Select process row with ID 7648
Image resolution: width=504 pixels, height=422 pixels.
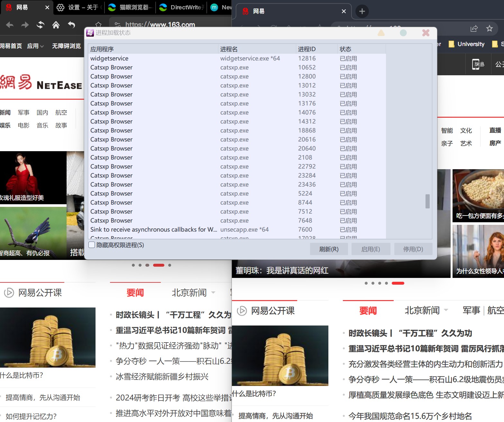click(237, 220)
